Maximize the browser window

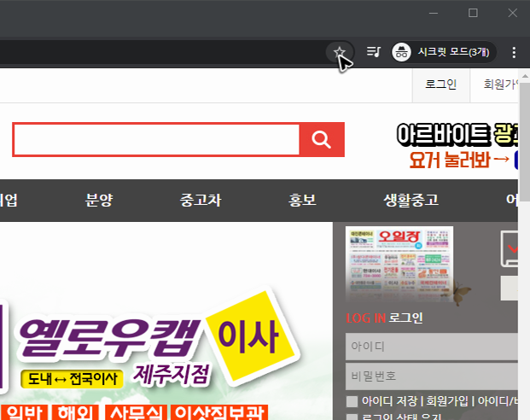[x=473, y=13]
